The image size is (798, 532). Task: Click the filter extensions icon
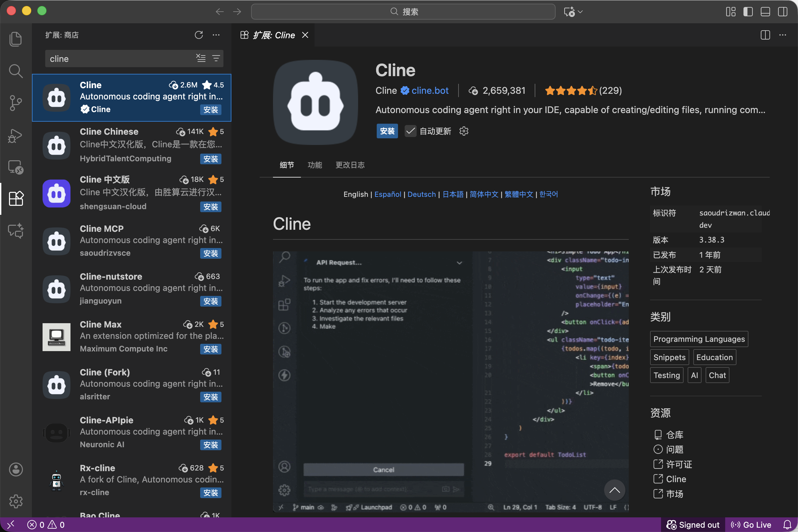[216, 59]
